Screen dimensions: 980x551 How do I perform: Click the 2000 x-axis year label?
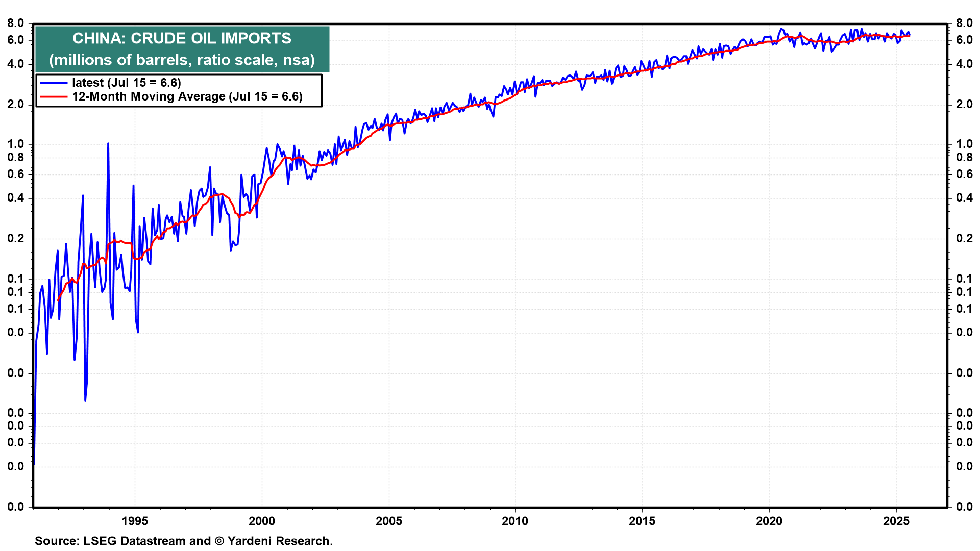coord(261,521)
